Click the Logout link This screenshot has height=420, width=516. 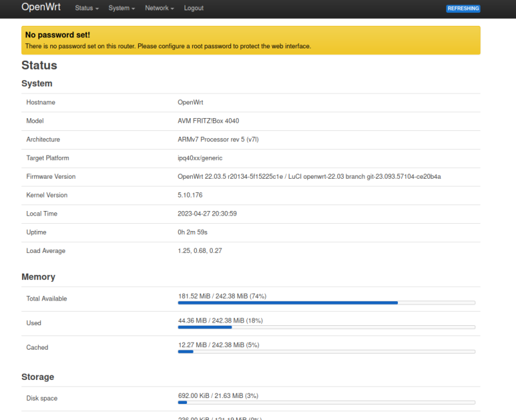pyautogui.click(x=193, y=8)
